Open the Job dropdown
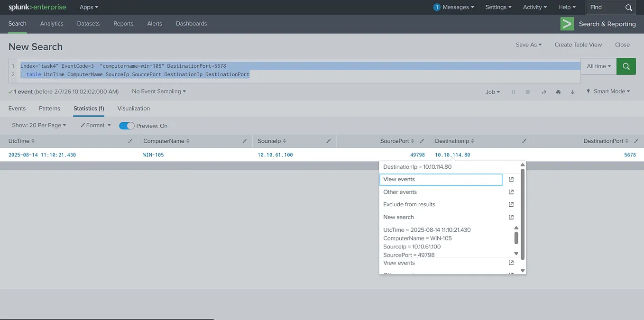Viewport: 644px width, 320px height. point(493,92)
